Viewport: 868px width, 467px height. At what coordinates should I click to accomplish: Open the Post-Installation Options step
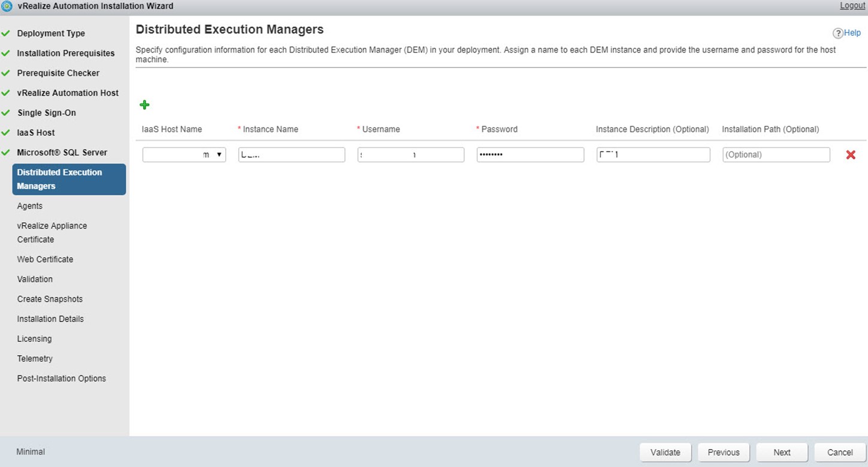62,378
